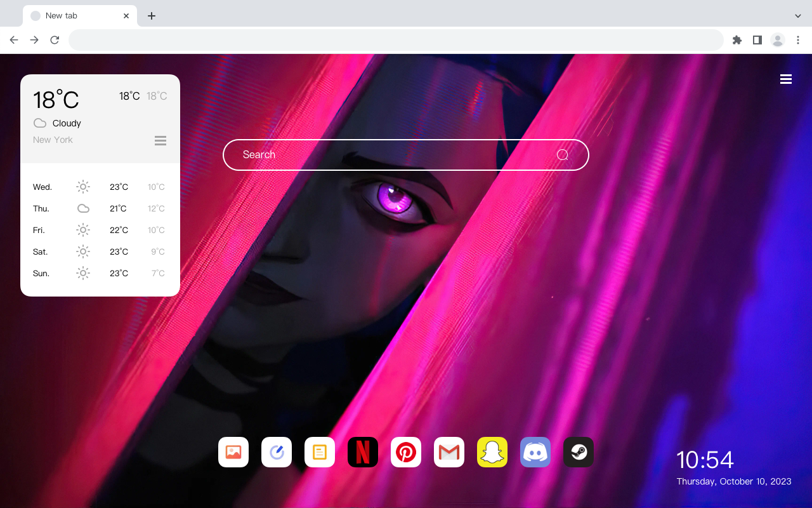Click Thursday's cloud weather icon
This screenshot has width=812, height=508.
tap(83, 208)
